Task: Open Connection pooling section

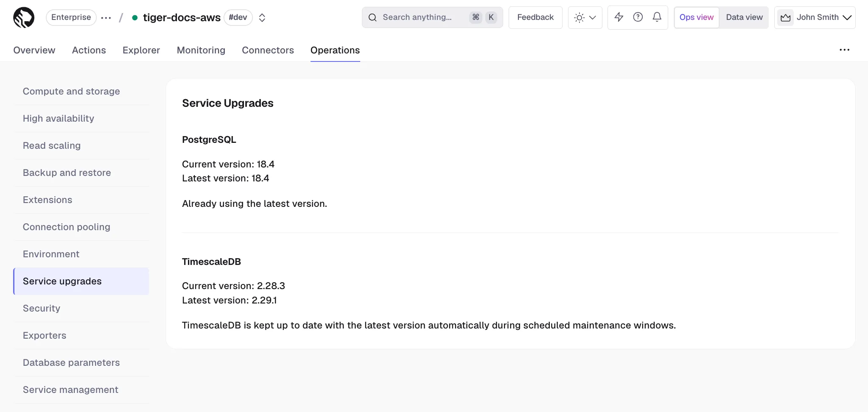Action: [x=81, y=227]
